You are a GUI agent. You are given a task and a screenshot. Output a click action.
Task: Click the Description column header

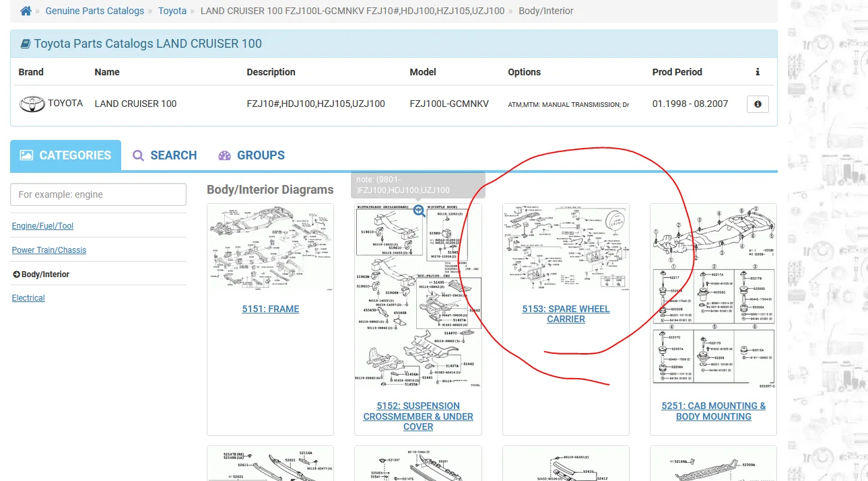coord(271,72)
